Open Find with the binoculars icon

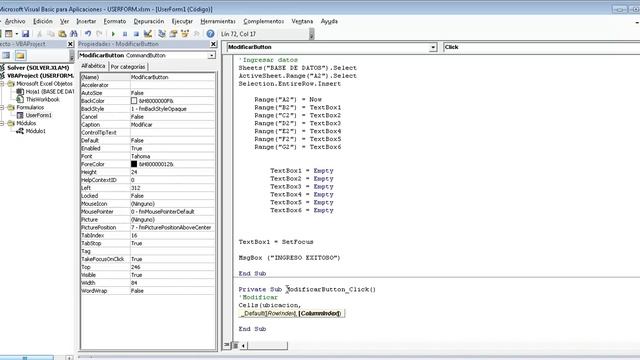click(x=73, y=34)
